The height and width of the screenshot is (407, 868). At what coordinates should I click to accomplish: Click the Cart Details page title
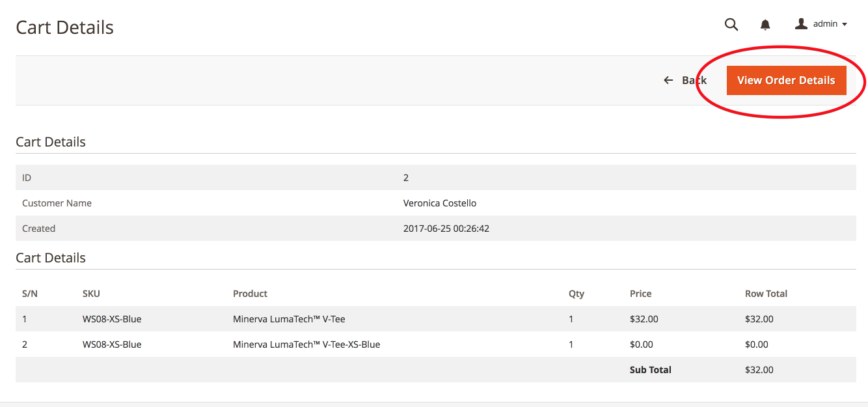point(64,27)
